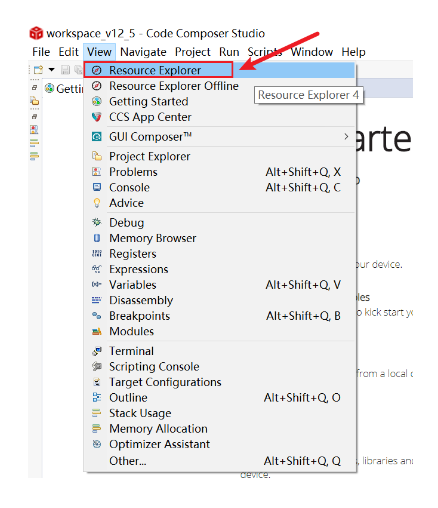This screenshot has width=438, height=508.
Task: Click the Optimizer Assistant icon
Action: (x=97, y=444)
